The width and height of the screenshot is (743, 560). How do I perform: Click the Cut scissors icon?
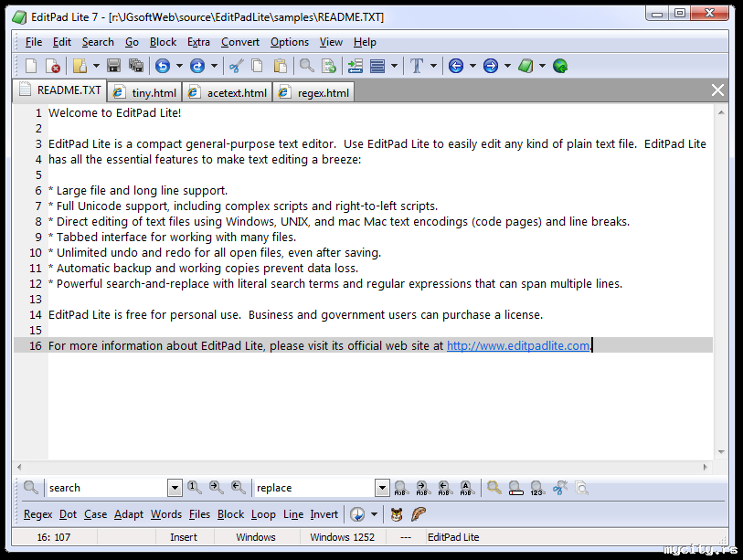click(x=236, y=66)
